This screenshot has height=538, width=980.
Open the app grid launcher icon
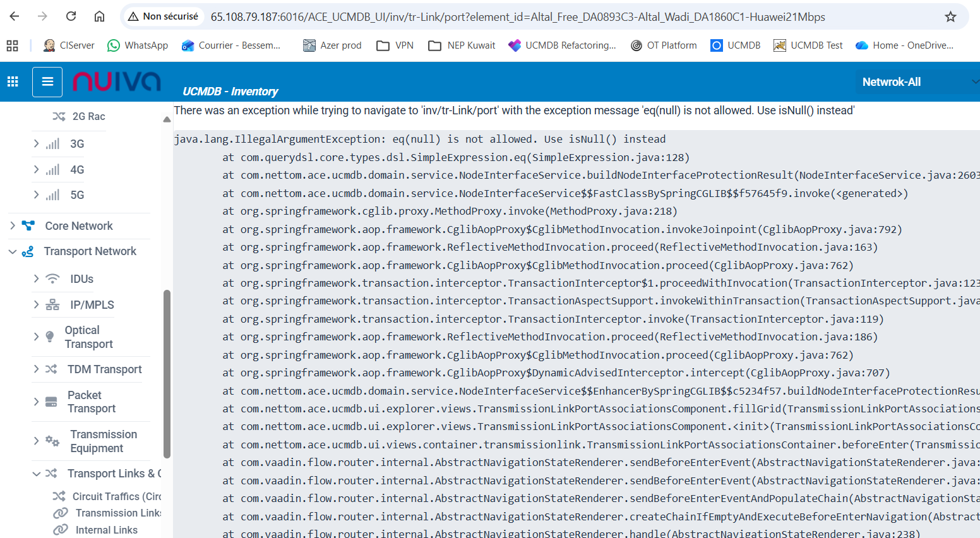click(13, 81)
